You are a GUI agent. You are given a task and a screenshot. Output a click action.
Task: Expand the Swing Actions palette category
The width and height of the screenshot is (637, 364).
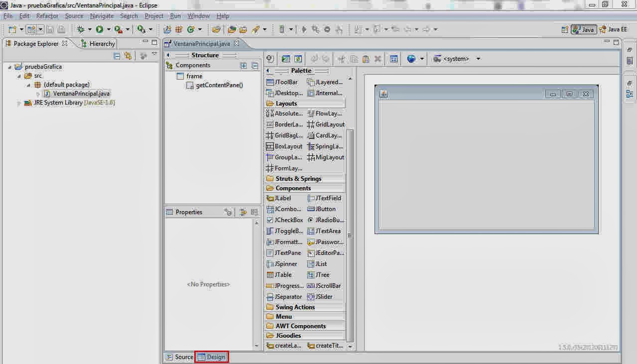click(304, 307)
